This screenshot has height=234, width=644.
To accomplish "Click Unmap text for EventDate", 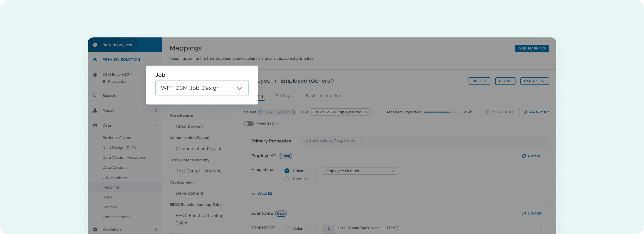I will pyautogui.click(x=535, y=213).
